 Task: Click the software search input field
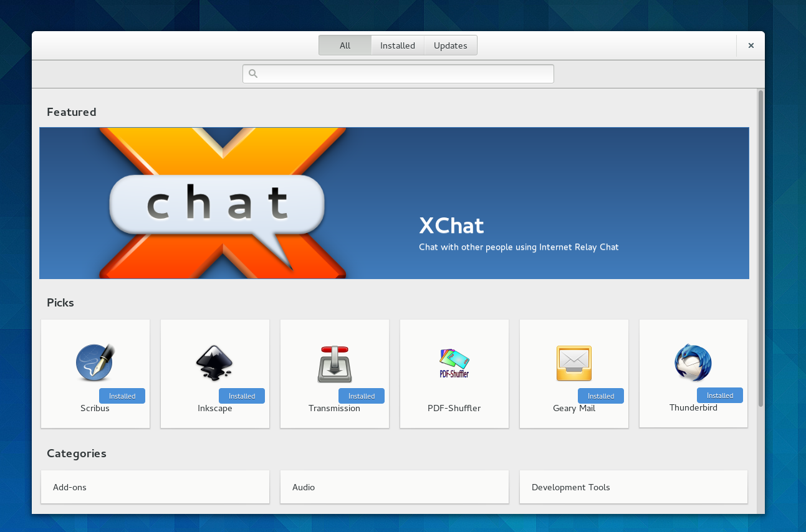coord(405,74)
